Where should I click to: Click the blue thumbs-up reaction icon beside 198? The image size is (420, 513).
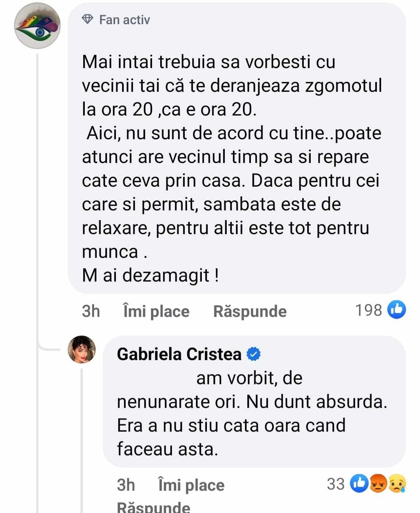(396, 310)
